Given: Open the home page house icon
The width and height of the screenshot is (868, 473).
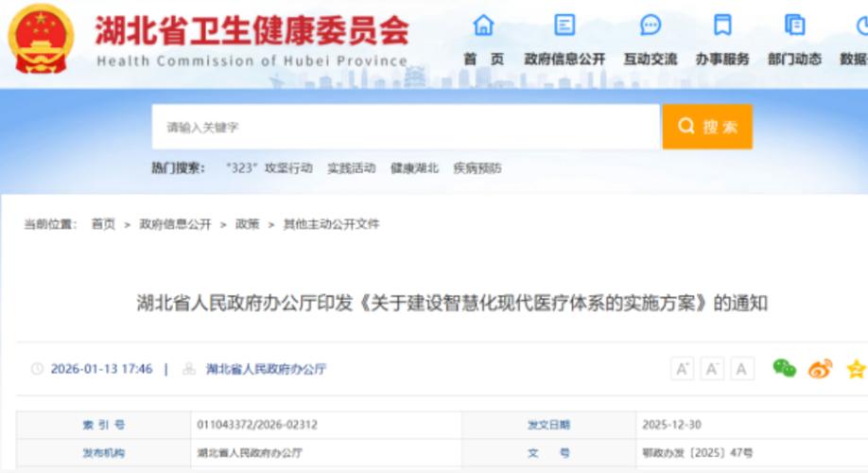Looking at the screenshot, I should [483, 25].
